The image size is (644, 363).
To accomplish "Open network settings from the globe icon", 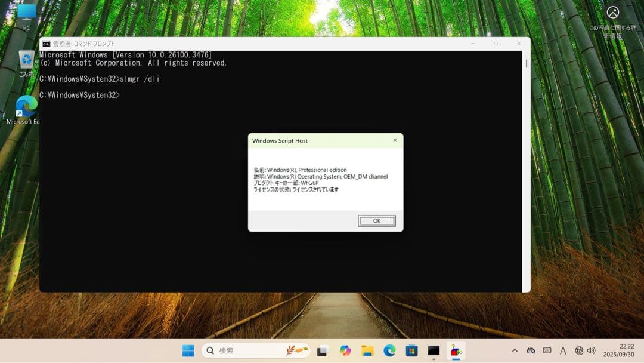I will click(x=579, y=351).
